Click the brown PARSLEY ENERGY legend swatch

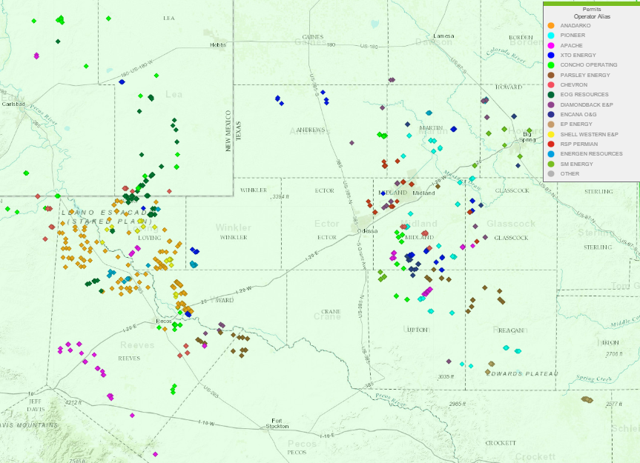(551, 75)
